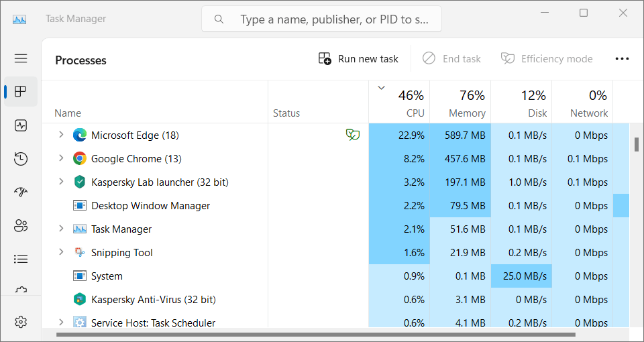Toggle the hamburger navigation menu
The image size is (644, 342).
coord(21,58)
